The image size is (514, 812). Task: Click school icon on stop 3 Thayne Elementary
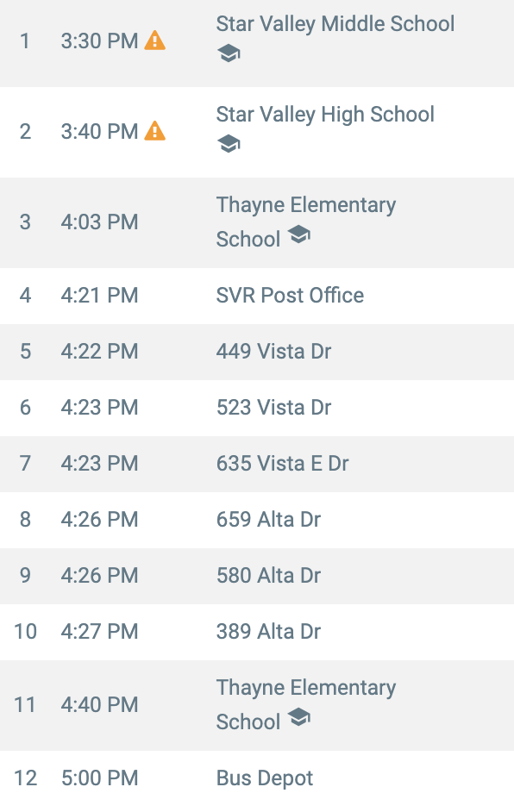pyautogui.click(x=299, y=234)
